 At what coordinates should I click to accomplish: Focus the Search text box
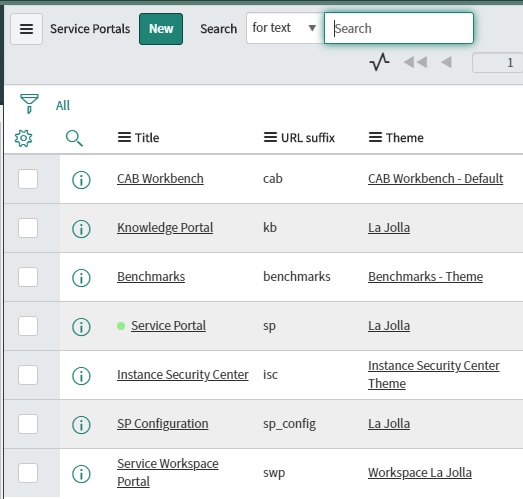[399, 28]
